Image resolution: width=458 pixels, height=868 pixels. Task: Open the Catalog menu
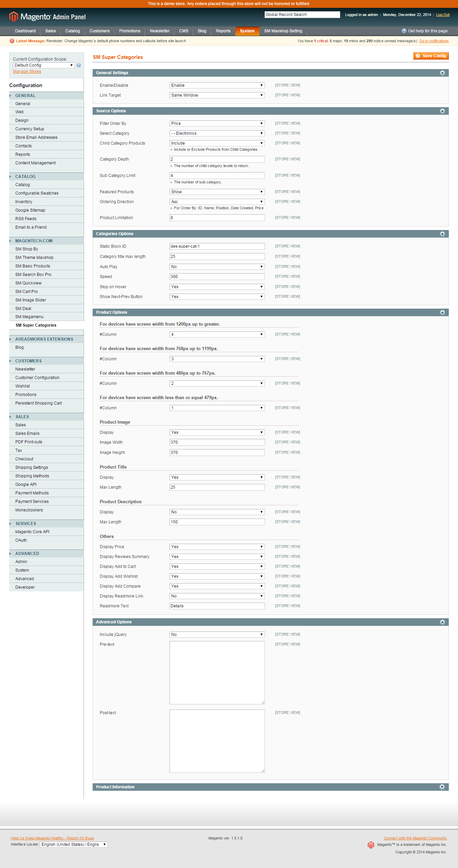point(73,31)
